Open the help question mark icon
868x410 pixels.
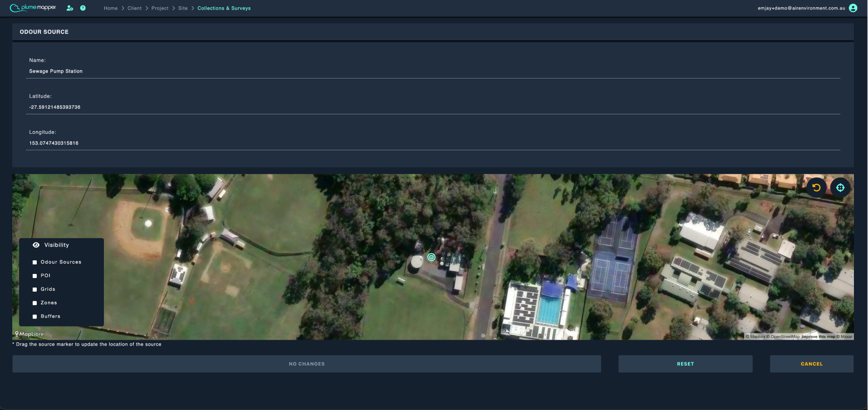click(83, 8)
